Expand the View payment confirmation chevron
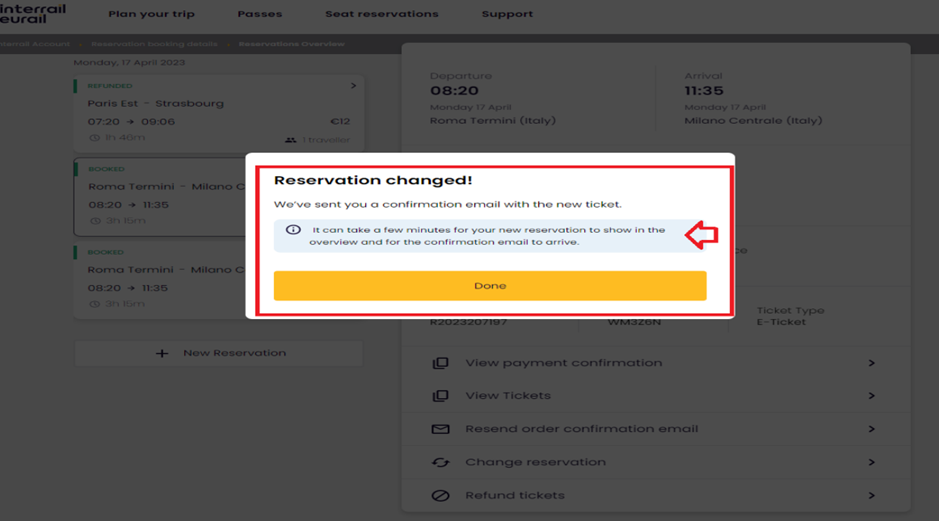This screenshot has width=939, height=521. click(x=872, y=363)
